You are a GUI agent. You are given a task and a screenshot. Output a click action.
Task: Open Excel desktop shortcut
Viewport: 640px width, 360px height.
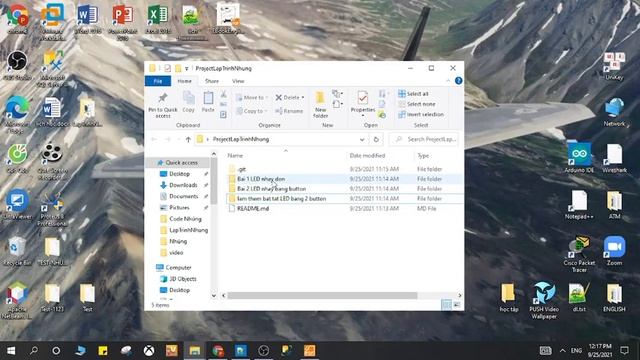(x=158, y=19)
